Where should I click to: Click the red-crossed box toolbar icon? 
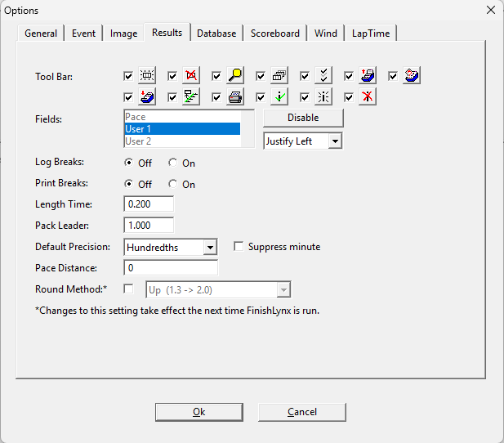[x=191, y=75]
